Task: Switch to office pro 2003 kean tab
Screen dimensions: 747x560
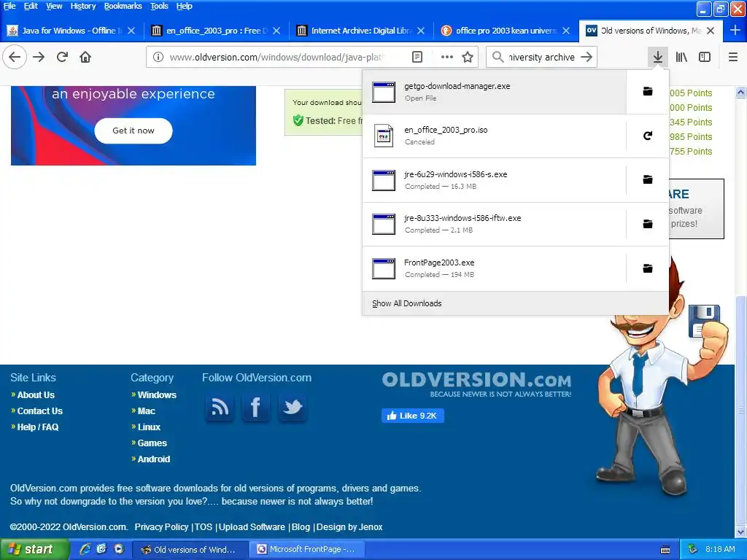Action: point(506,31)
